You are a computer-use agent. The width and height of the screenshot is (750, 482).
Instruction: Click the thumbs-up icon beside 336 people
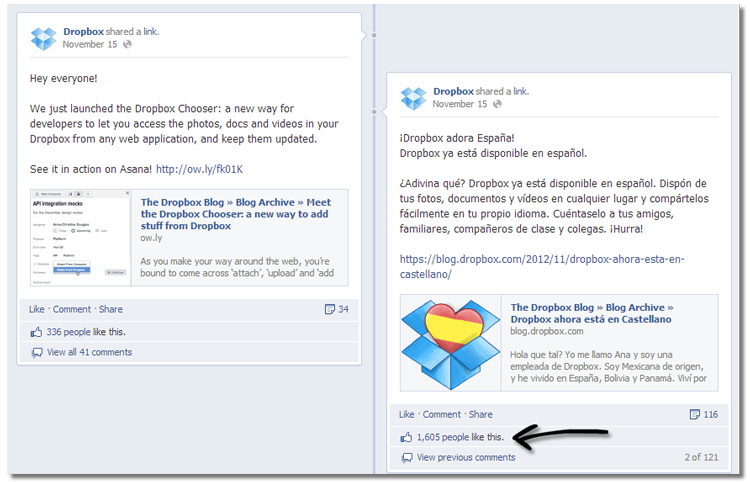click(36, 332)
